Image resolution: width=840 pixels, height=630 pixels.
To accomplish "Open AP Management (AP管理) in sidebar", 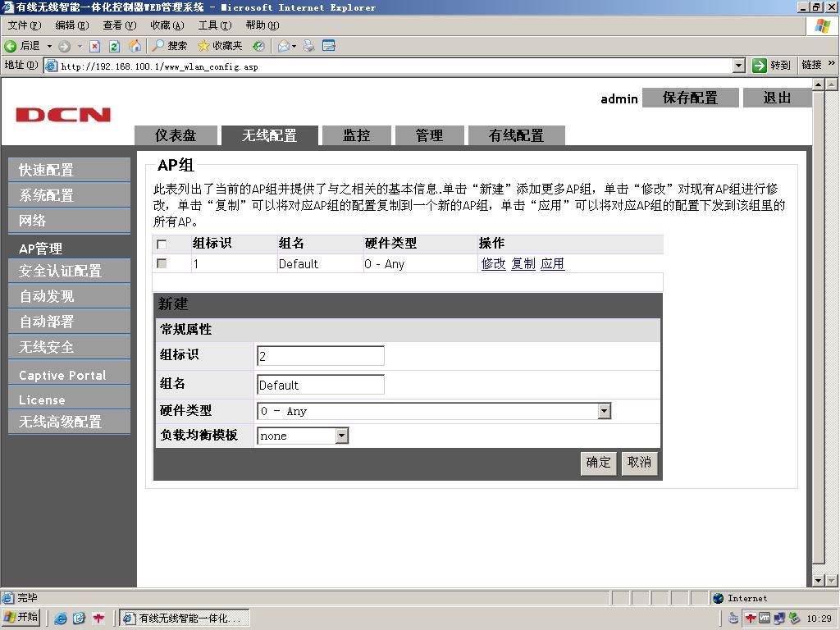I will point(69,248).
